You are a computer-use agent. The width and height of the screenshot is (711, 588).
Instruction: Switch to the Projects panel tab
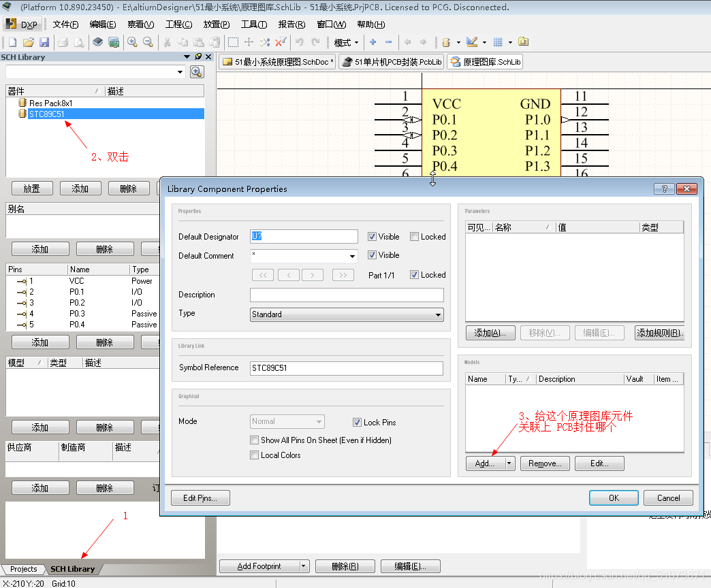click(x=23, y=569)
